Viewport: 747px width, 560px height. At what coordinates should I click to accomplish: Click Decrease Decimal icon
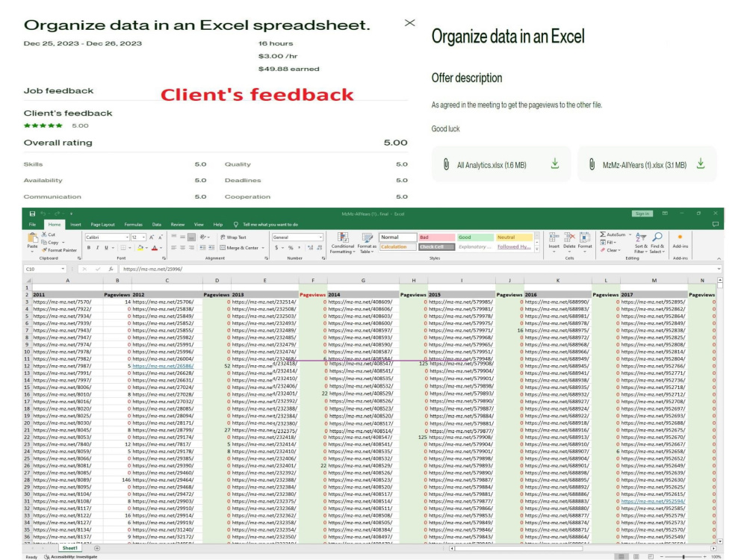click(x=319, y=248)
